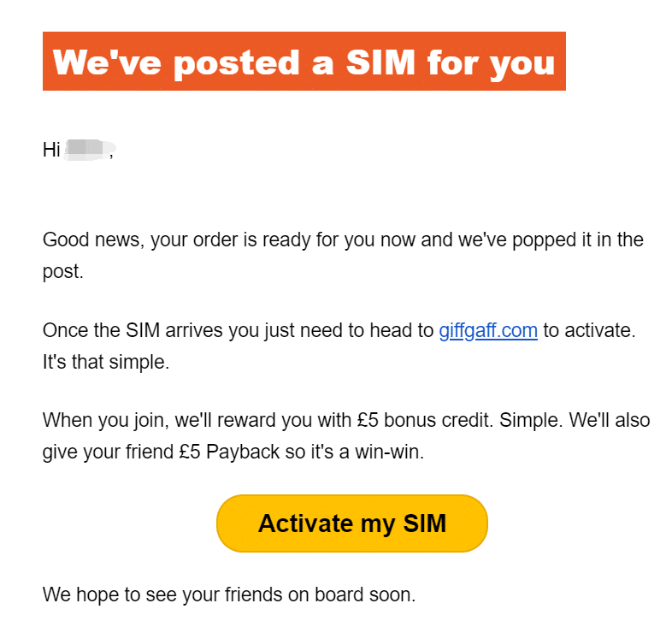Click the blurred recipient name after Hi
The height and width of the screenshot is (621, 672).
coord(89,150)
